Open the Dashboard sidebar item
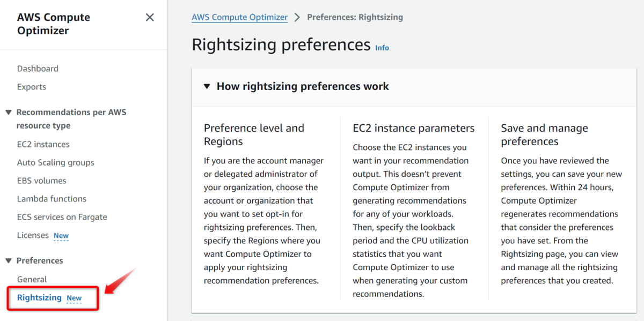The height and width of the screenshot is (321, 644). [x=38, y=68]
